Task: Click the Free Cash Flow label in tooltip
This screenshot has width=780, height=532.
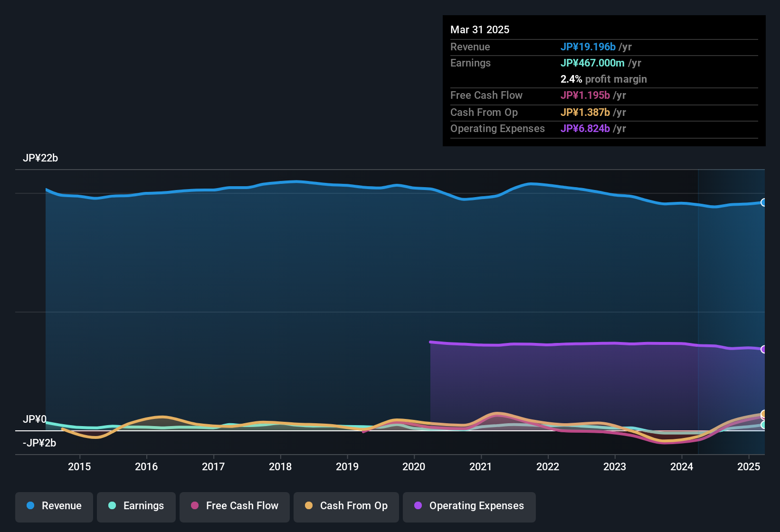Action: point(486,95)
